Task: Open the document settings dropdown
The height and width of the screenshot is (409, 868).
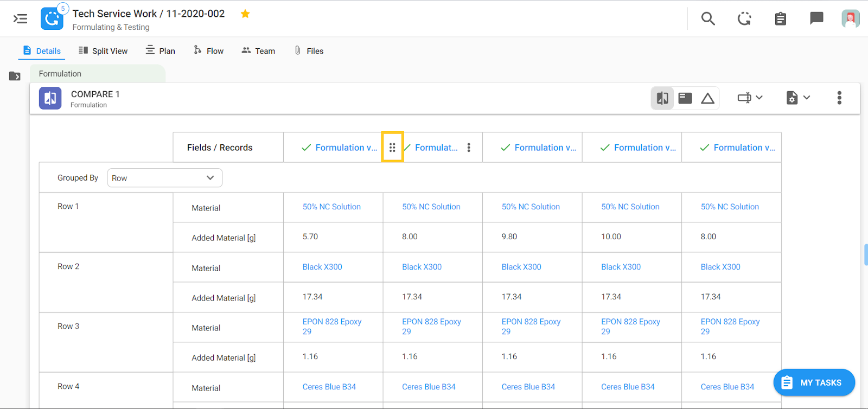Action: pyautogui.click(x=798, y=98)
